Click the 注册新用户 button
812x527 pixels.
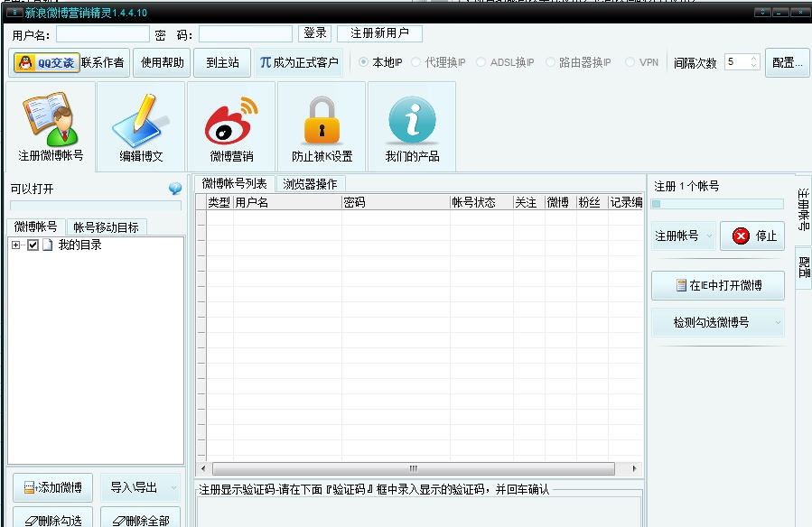379,33
